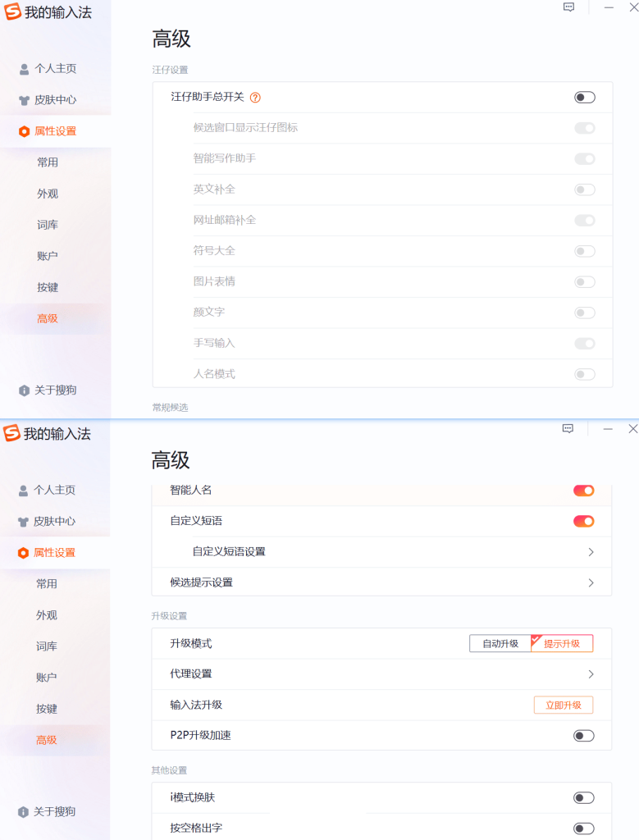The height and width of the screenshot is (840, 639).
Task: Click the 代理设置 row label
Action: click(191, 674)
